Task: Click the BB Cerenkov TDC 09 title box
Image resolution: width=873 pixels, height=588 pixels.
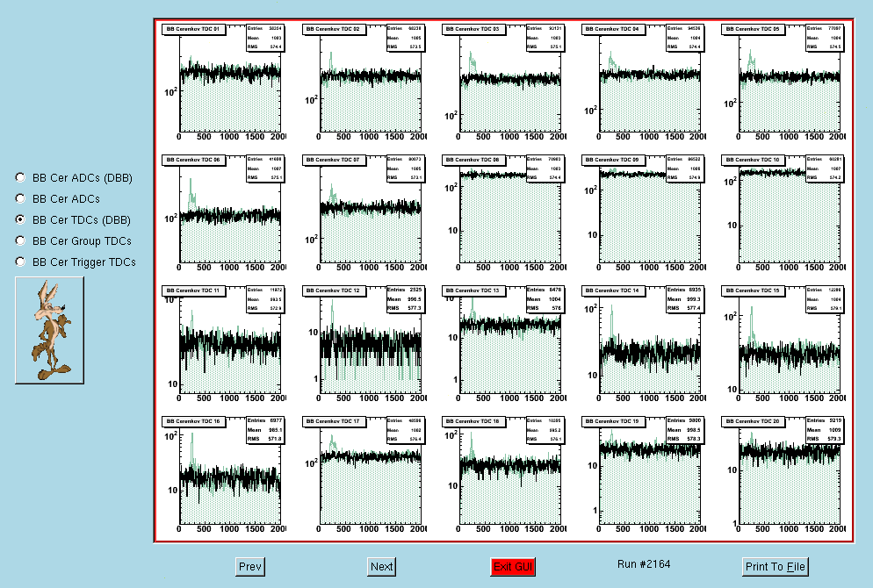Action: click(614, 161)
